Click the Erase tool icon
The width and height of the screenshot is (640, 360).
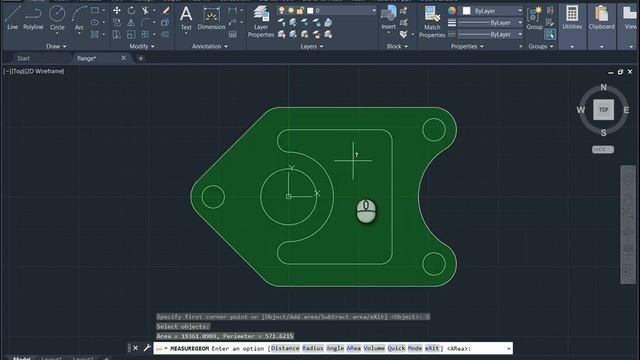(x=166, y=10)
